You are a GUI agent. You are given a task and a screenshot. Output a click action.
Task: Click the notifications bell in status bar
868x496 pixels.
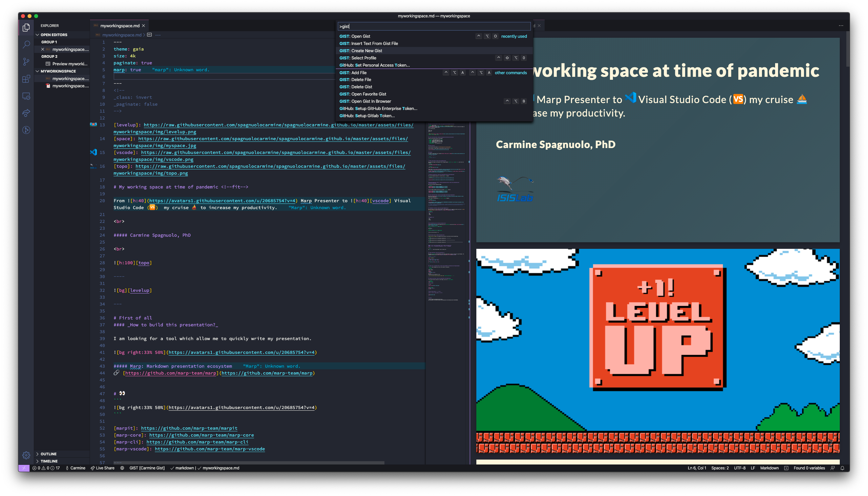click(842, 468)
